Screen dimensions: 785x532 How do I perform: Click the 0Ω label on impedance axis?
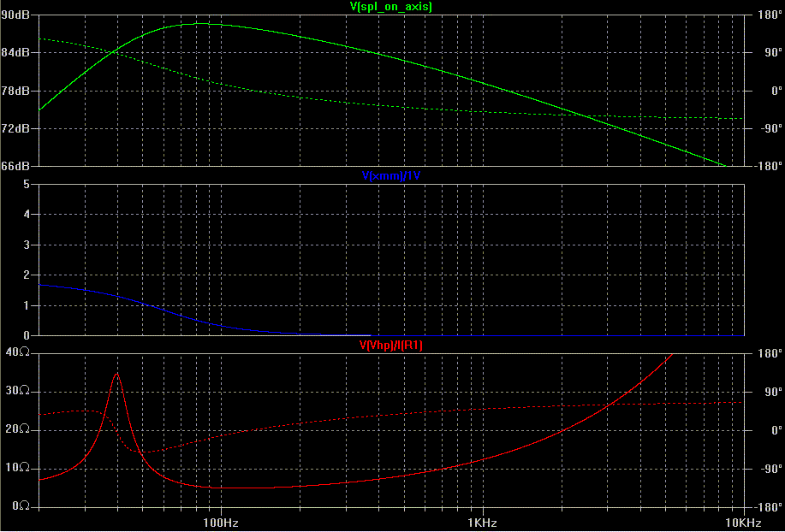(x=21, y=506)
